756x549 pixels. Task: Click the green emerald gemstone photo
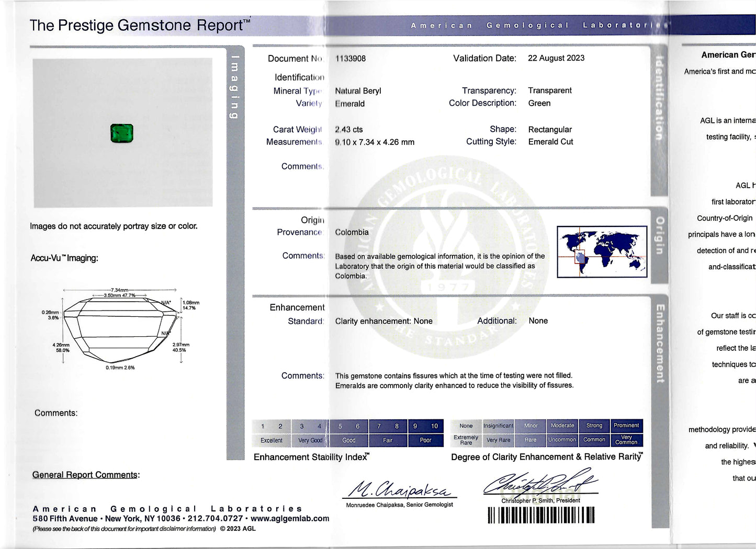point(122,133)
